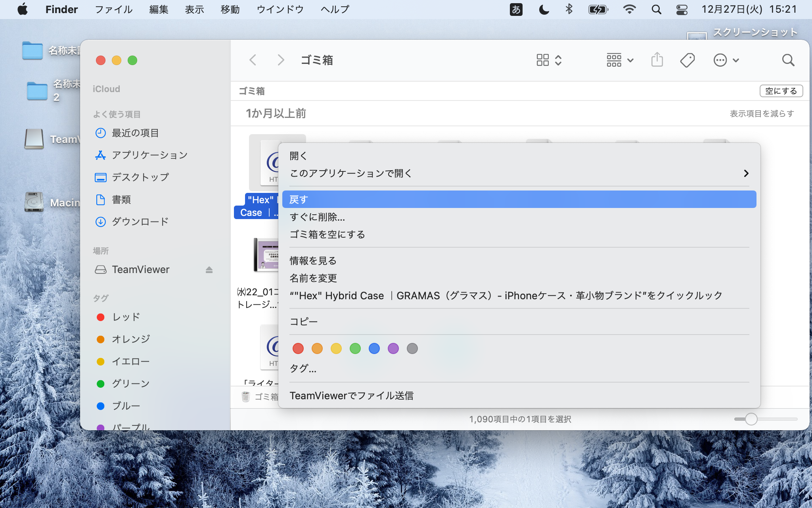Open the ellipsis action menu dropdown
The height and width of the screenshot is (508, 812).
[x=726, y=60]
